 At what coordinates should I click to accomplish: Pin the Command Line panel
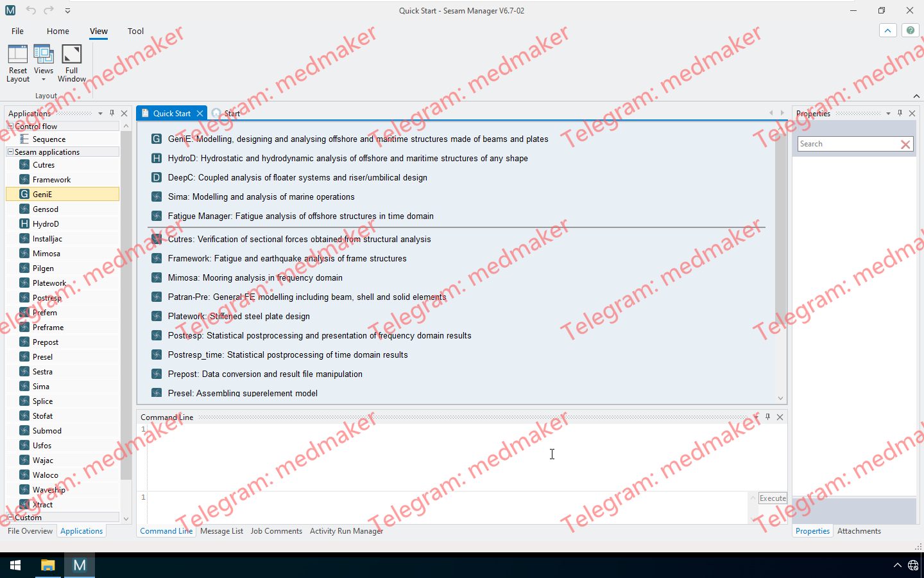tap(767, 417)
